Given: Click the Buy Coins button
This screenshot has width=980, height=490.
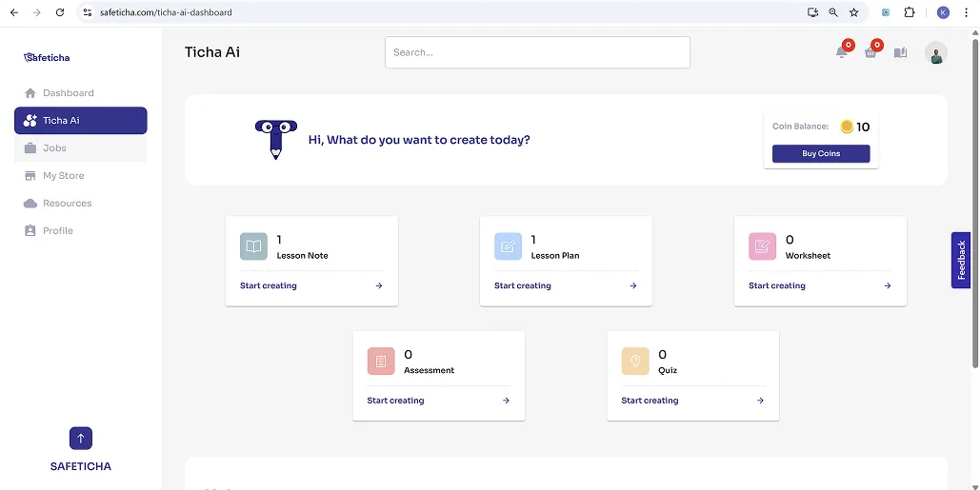Looking at the screenshot, I should [x=821, y=153].
